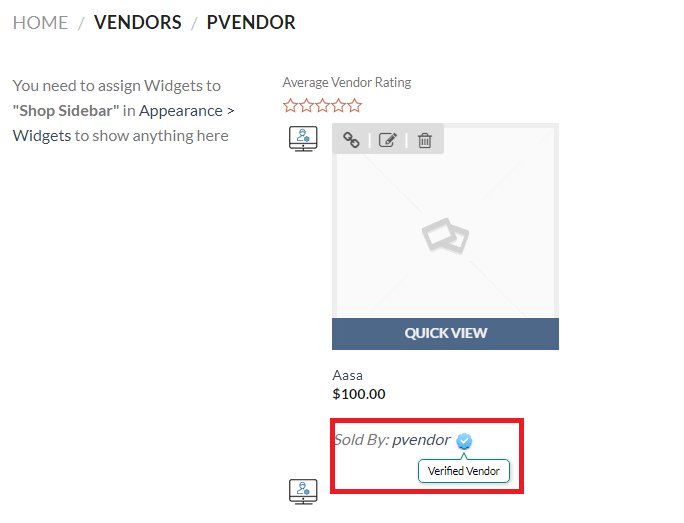Screen dimensions: 684x523
Task: Select the first rating star
Action: click(290, 106)
